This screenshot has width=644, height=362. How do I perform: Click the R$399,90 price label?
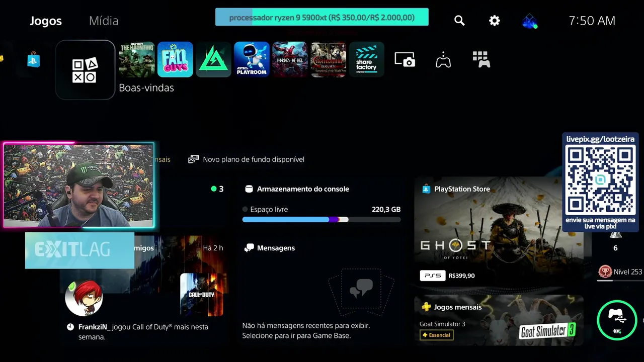[x=461, y=276]
